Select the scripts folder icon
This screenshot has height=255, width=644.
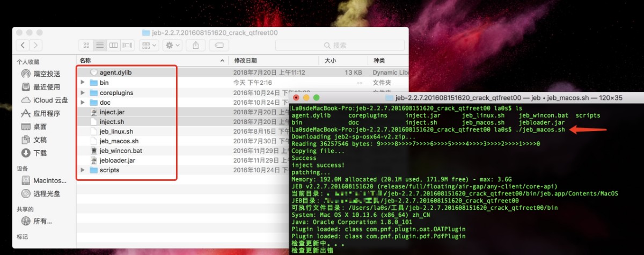pyautogui.click(x=93, y=170)
